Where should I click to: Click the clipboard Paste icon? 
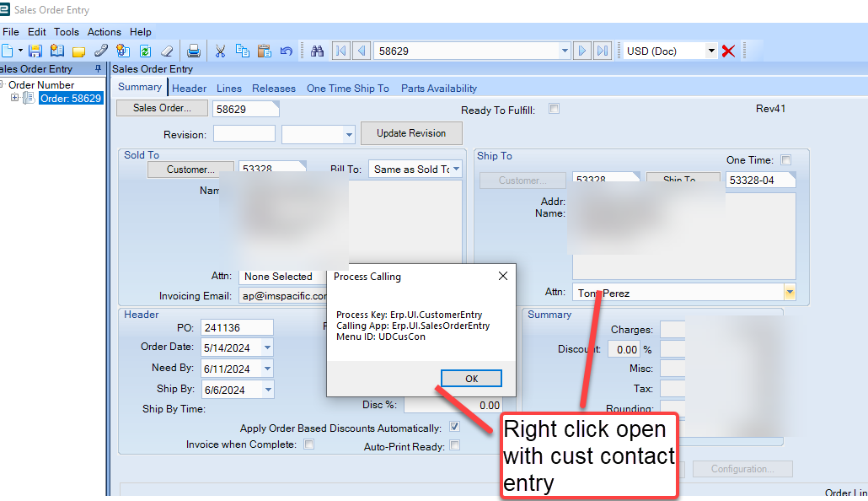264,51
